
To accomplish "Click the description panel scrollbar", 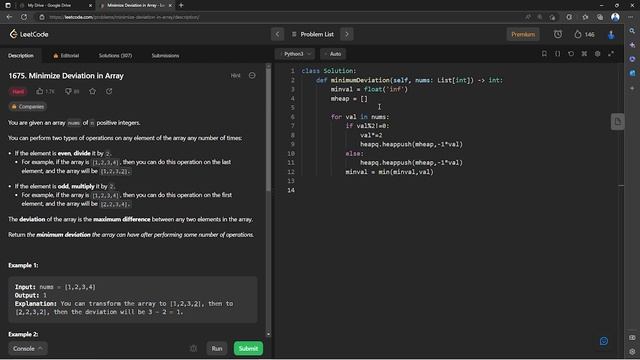I will tap(268, 131).
